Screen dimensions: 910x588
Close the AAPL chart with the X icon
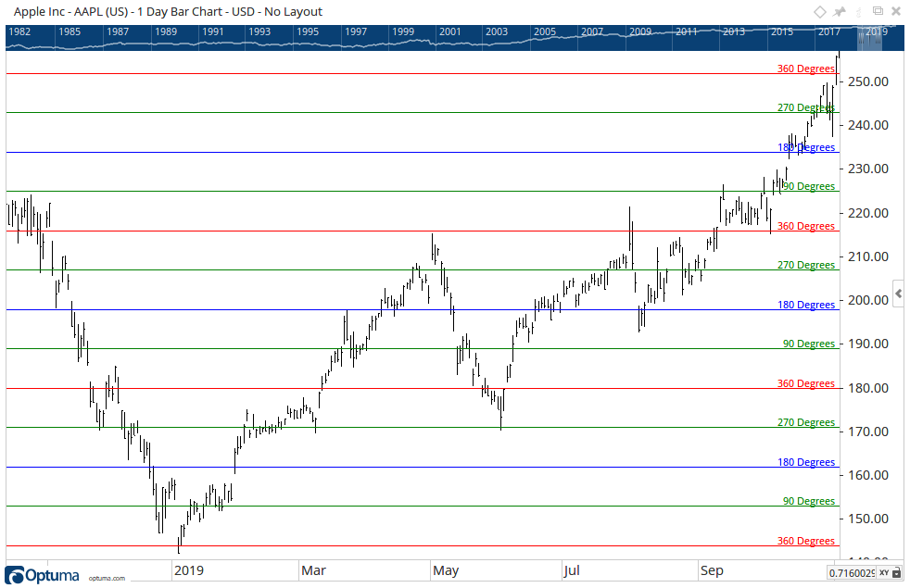click(x=896, y=12)
